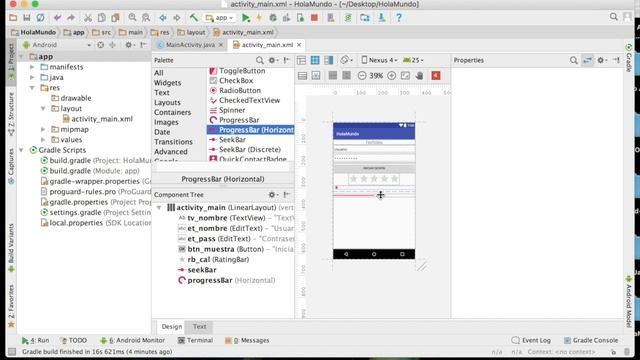Click the Open folder toolbar icon

[x=13, y=18]
